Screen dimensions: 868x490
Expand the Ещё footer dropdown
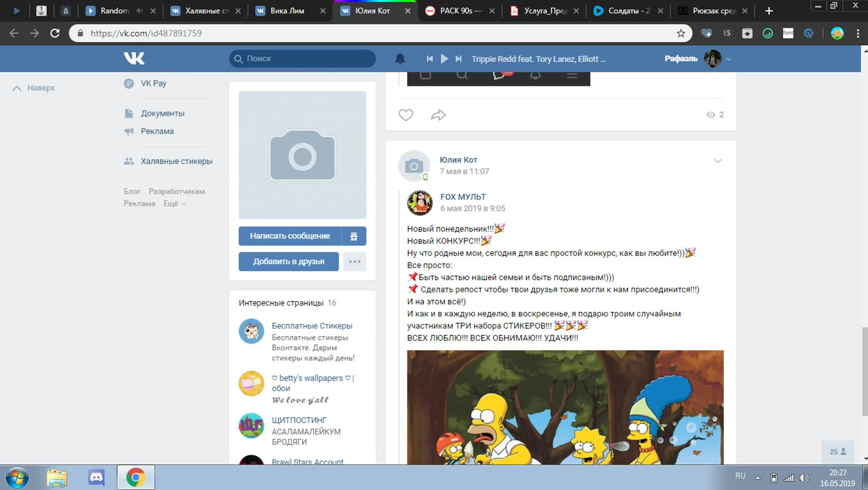[175, 203]
